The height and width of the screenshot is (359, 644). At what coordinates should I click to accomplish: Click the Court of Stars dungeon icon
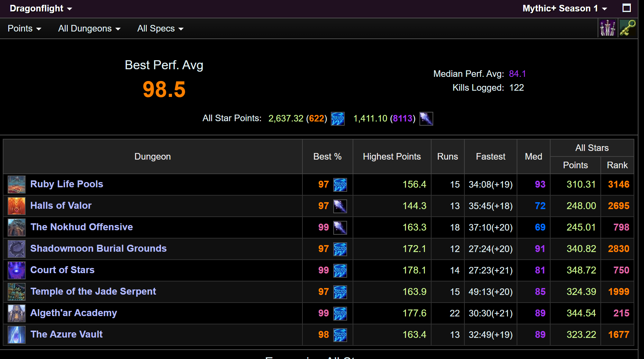click(16, 270)
